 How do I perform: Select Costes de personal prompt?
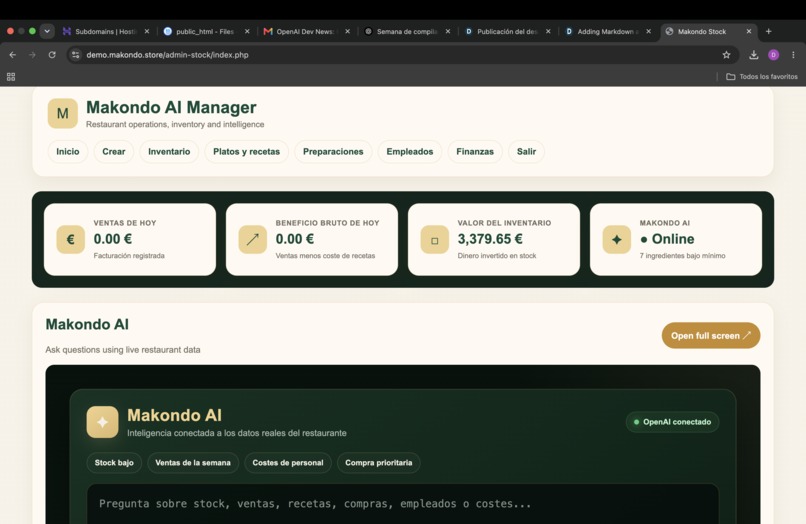(288, 463)
